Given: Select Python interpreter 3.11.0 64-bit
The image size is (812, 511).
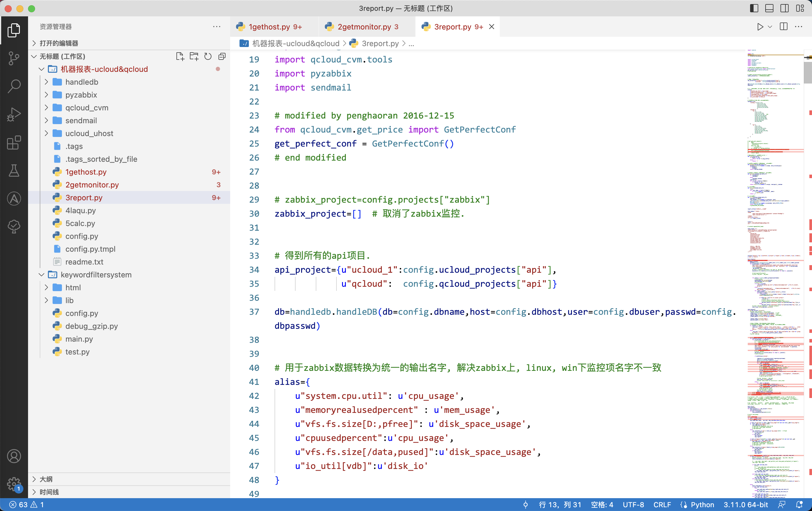Looking at the screenshot, I should [746, 505].
